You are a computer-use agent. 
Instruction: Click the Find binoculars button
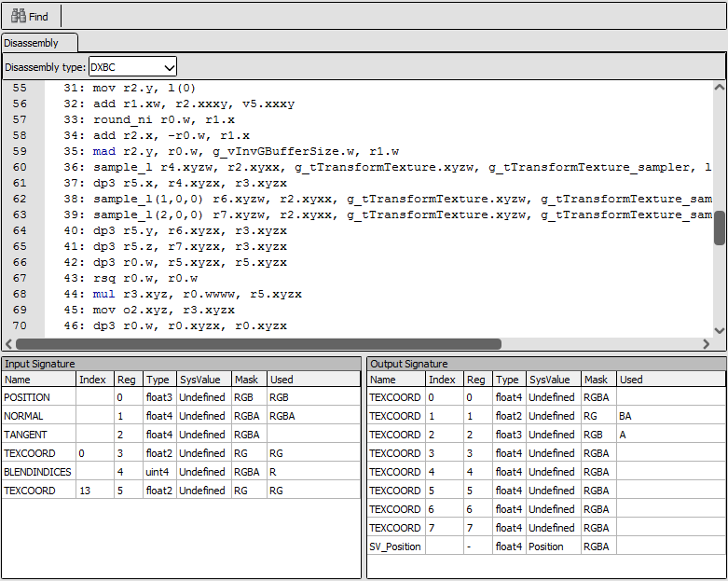click(x=30, y=16)
